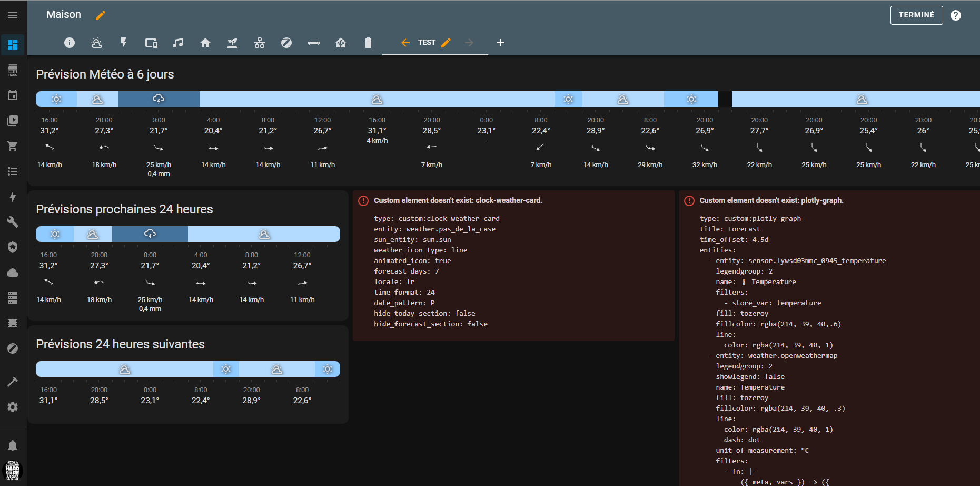Open the shopping cart panel in sidebar
The width and height of the screenshot is (980, 486).
(13, 146)
